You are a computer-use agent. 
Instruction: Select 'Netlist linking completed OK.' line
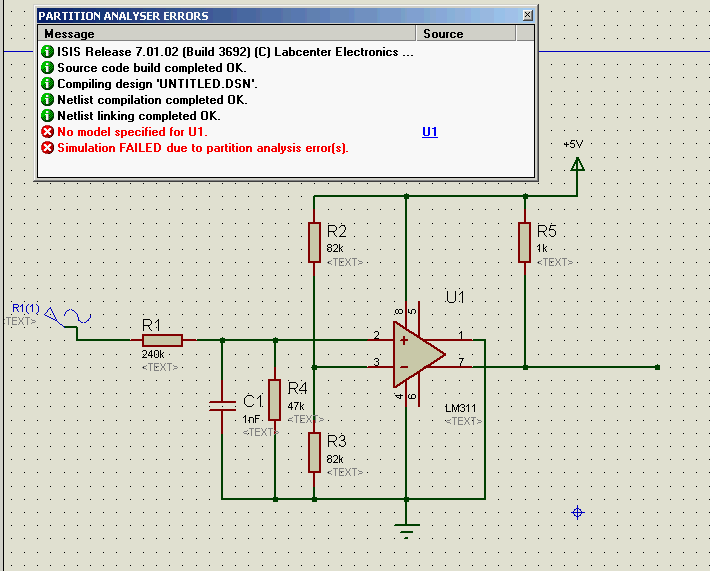139,116
